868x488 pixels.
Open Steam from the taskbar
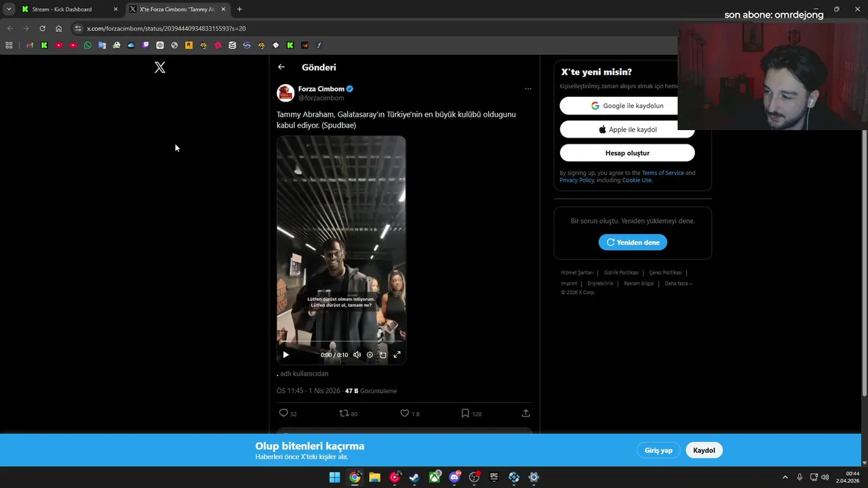point(414,477)
